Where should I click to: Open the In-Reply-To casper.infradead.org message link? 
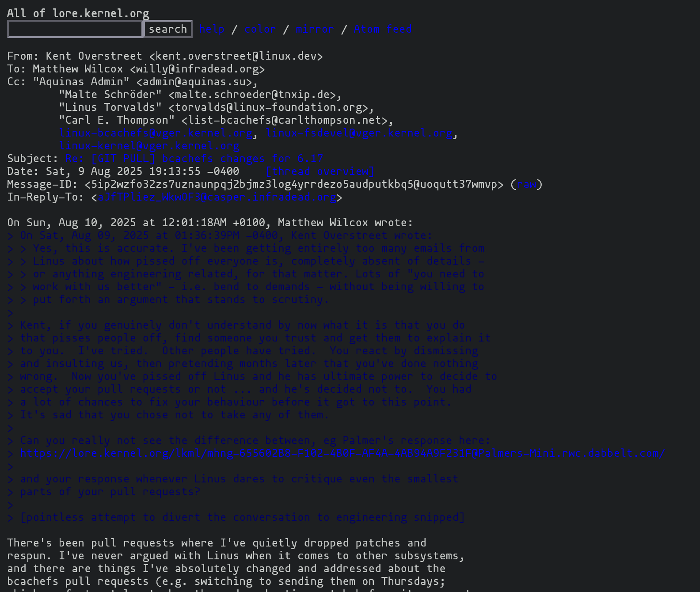coord(217,197)
